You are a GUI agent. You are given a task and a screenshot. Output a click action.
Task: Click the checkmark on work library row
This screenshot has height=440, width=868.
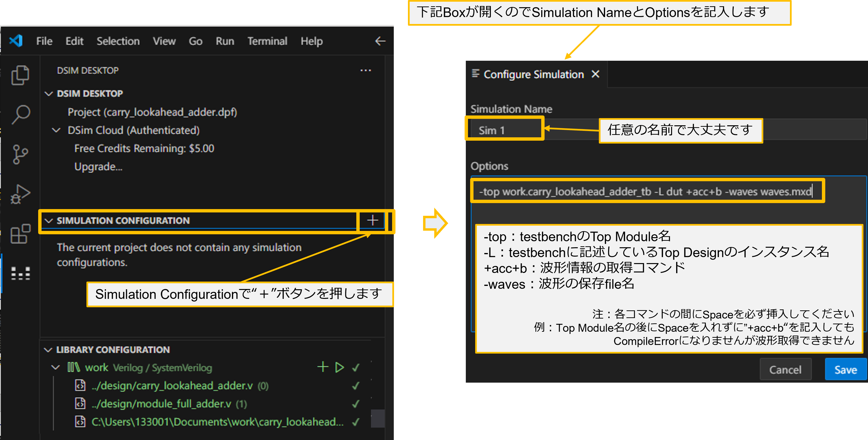[x=356, y=367]
